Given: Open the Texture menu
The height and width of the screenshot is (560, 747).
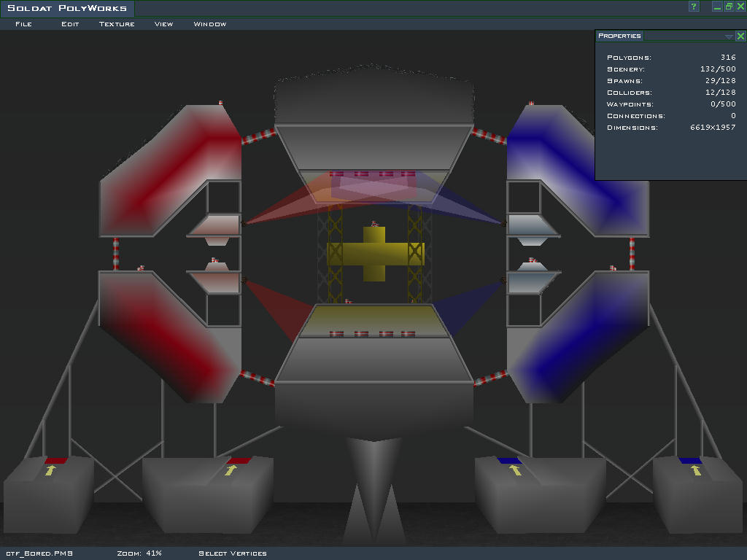Looking at the screenshot, I should coord(117,24).
